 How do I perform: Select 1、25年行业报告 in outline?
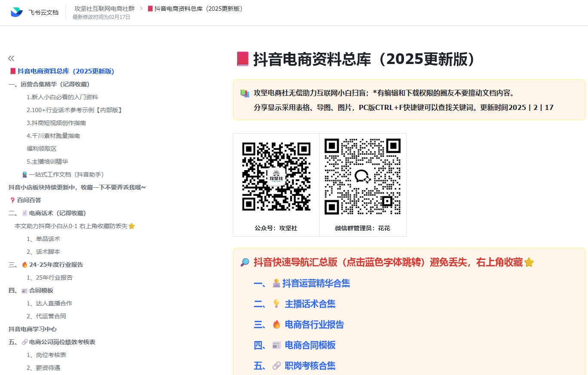[50, 277]
